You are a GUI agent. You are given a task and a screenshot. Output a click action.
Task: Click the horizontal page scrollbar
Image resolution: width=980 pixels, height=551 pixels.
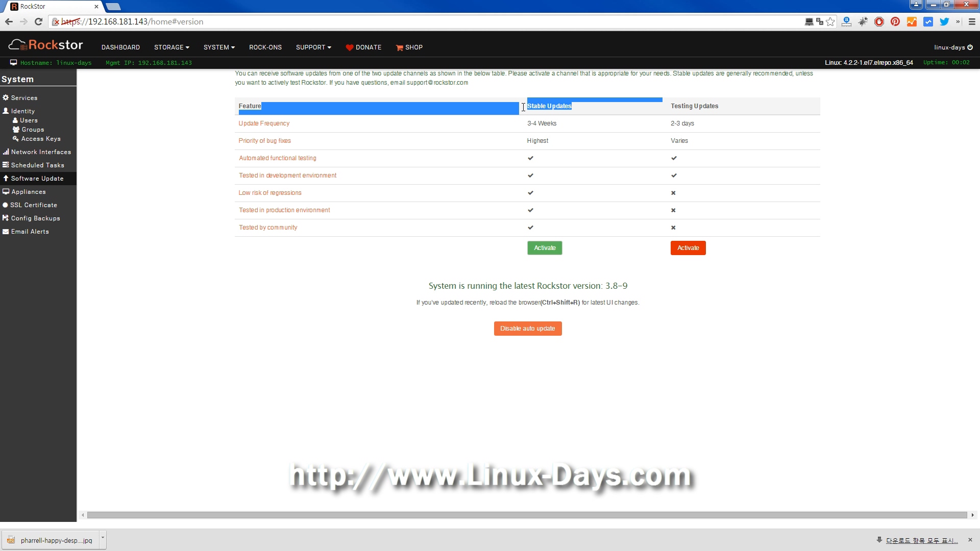(x=527, y=515)
